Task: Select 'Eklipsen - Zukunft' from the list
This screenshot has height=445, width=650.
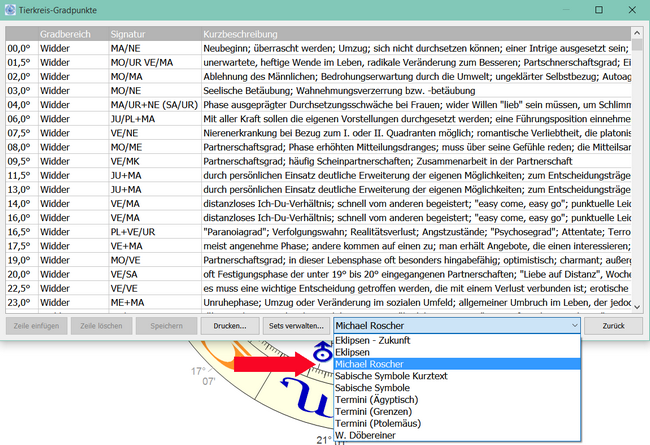Action: 457,340
